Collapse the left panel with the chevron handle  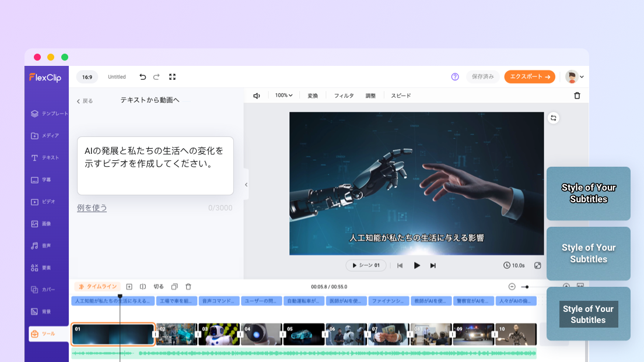[x=246, y=185]
